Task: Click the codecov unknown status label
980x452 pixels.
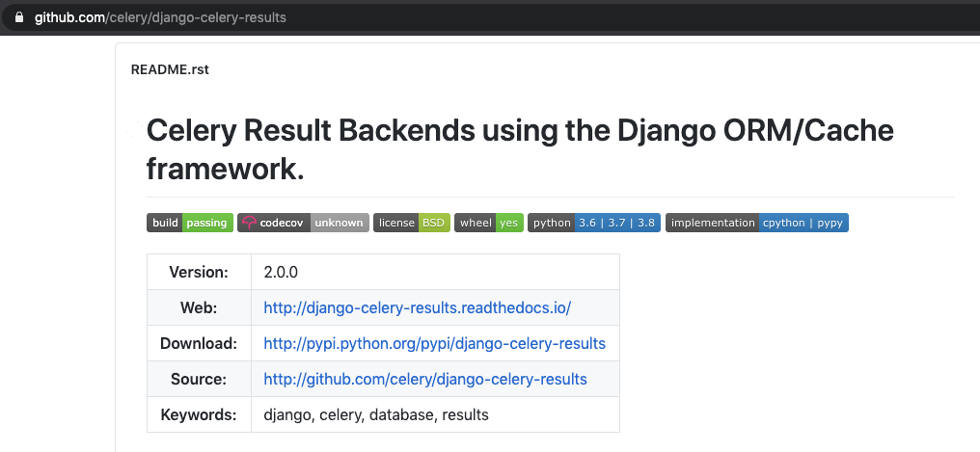Action: pos(339,223)
